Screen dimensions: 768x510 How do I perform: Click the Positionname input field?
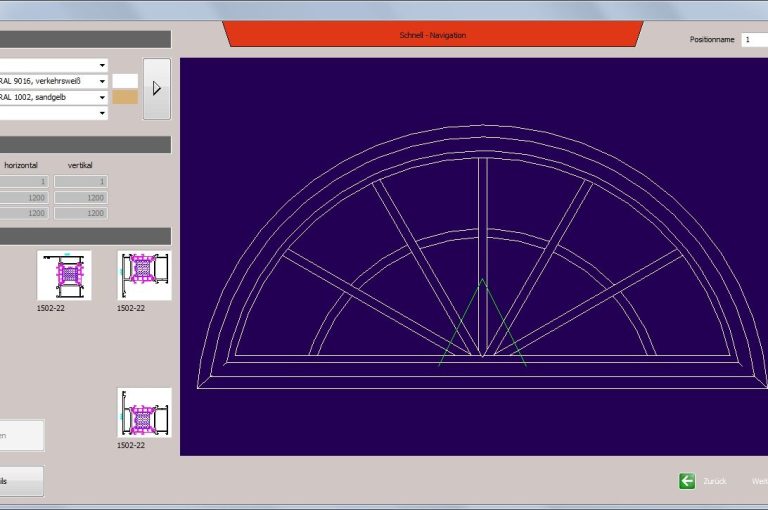(754, 39)
